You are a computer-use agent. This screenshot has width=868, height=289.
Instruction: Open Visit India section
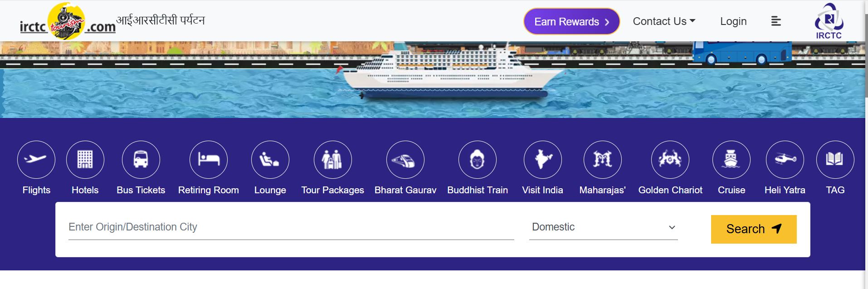tap(543, 160)
